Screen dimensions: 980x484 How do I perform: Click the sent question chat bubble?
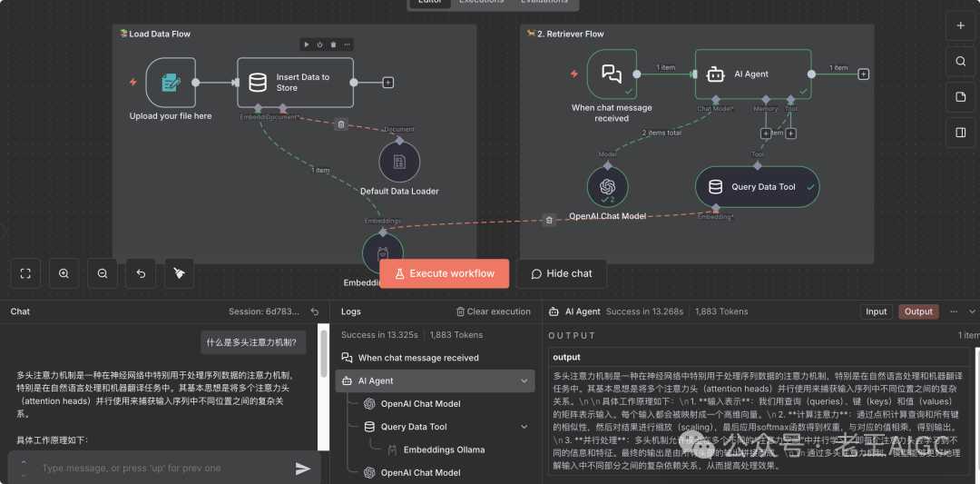pyautogui.click(x=254, y=342)
